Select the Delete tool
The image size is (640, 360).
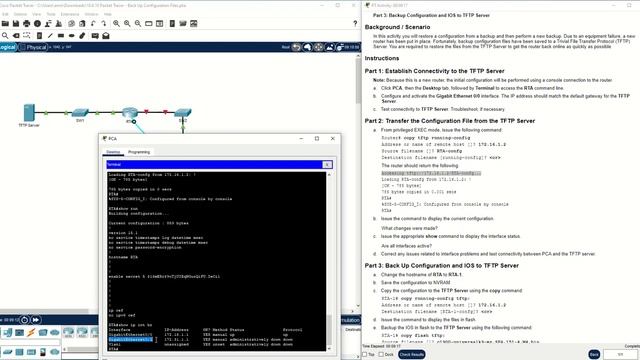coord(16,36)
